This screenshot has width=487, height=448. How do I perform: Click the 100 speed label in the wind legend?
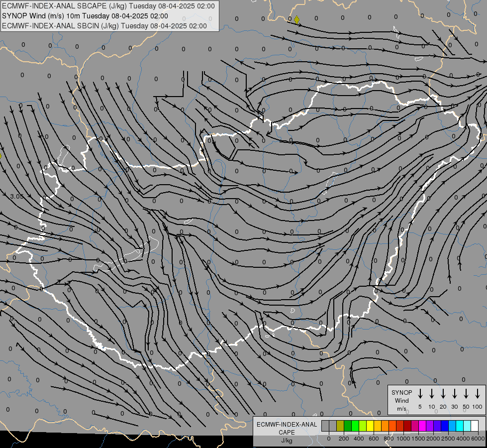pos(478,407)
